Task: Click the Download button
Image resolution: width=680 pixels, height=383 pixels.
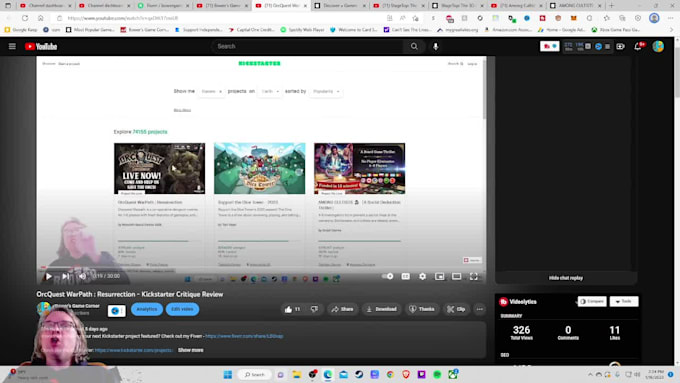Action: [381, 309]
